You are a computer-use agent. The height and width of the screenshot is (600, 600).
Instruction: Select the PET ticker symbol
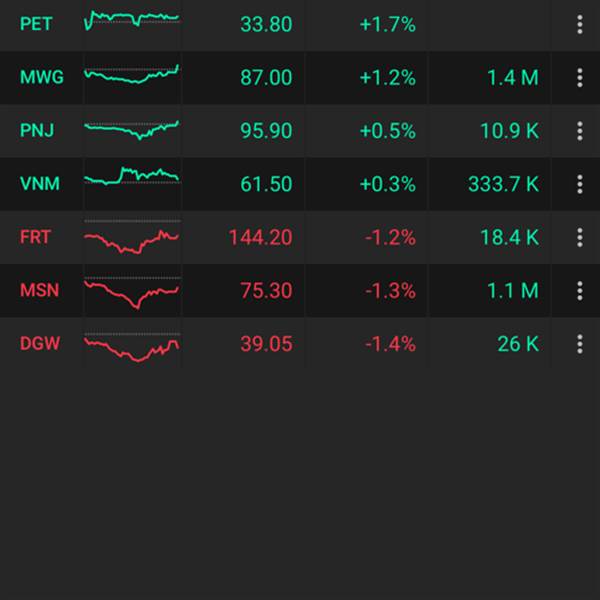click(36, 25)
